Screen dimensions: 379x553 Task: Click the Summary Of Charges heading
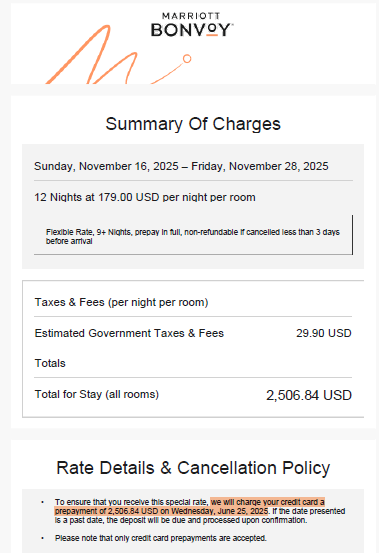tap(193, 124)
